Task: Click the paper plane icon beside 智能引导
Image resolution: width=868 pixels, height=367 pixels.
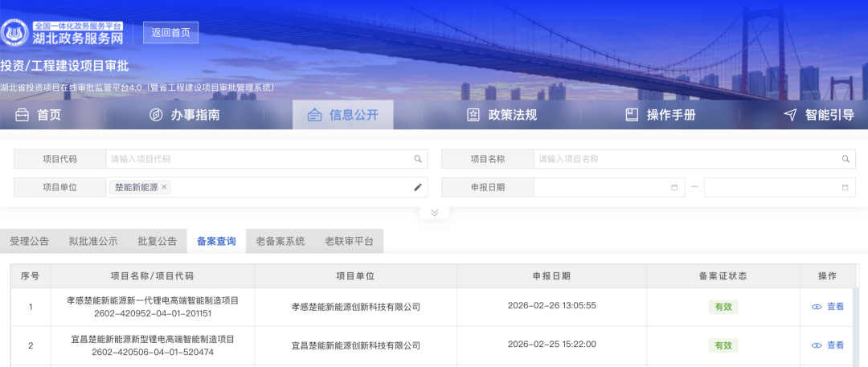Action: [x=790, y=115]
